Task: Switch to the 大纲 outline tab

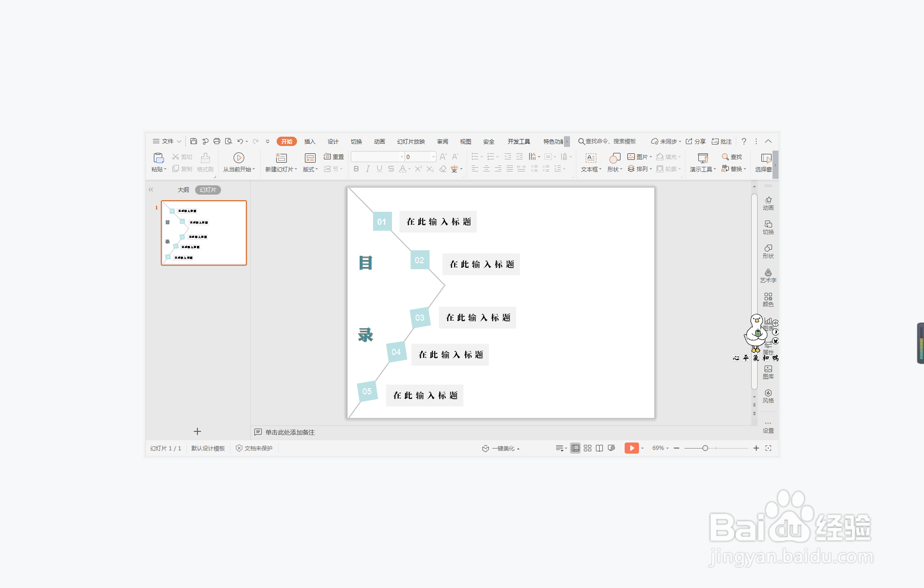Action: click(183, 190)
